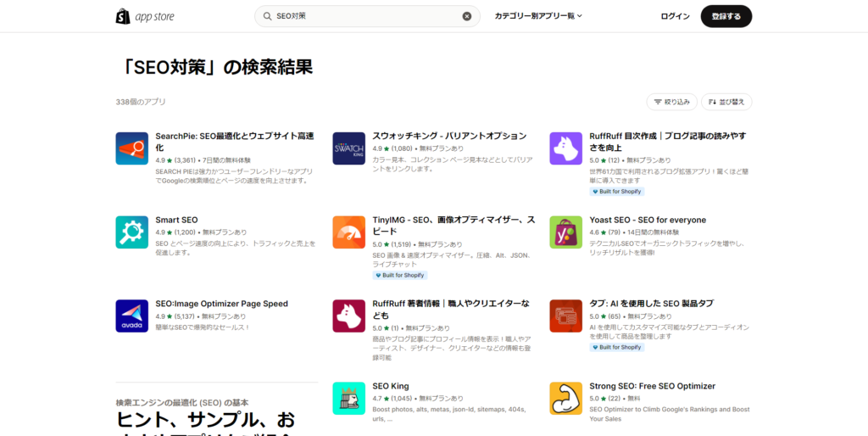Screen dimensions: 868x436
Task: Clear the search field with X
Action: coord(467,16)
